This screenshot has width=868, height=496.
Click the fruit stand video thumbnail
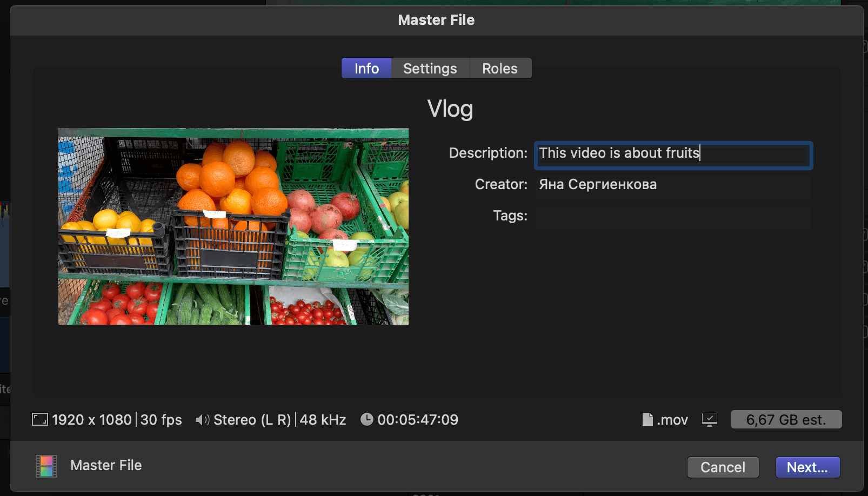pos(233,226)
